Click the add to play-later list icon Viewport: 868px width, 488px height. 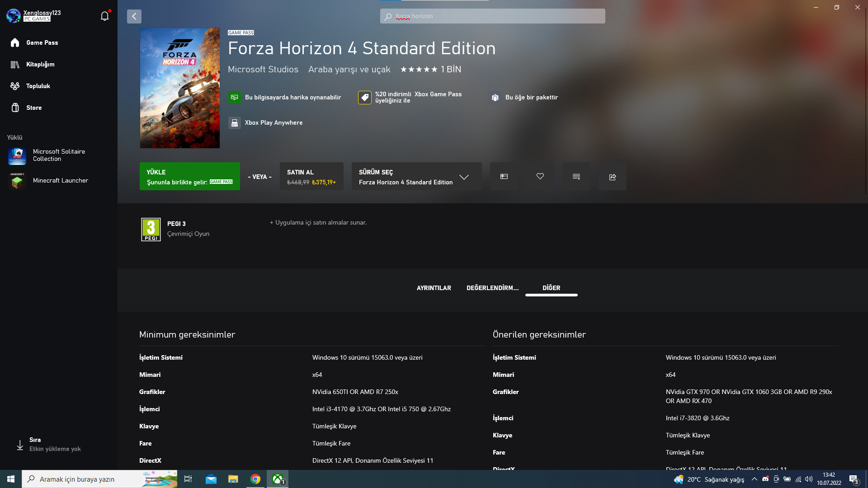point(576,176)
